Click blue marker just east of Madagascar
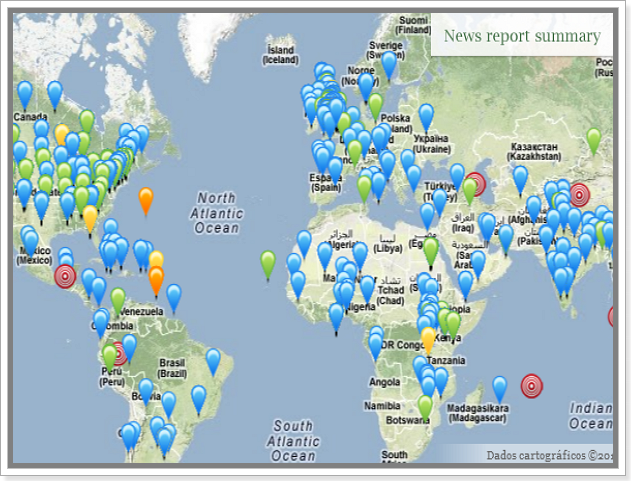The image size is (631, 481). pos(499,390)
